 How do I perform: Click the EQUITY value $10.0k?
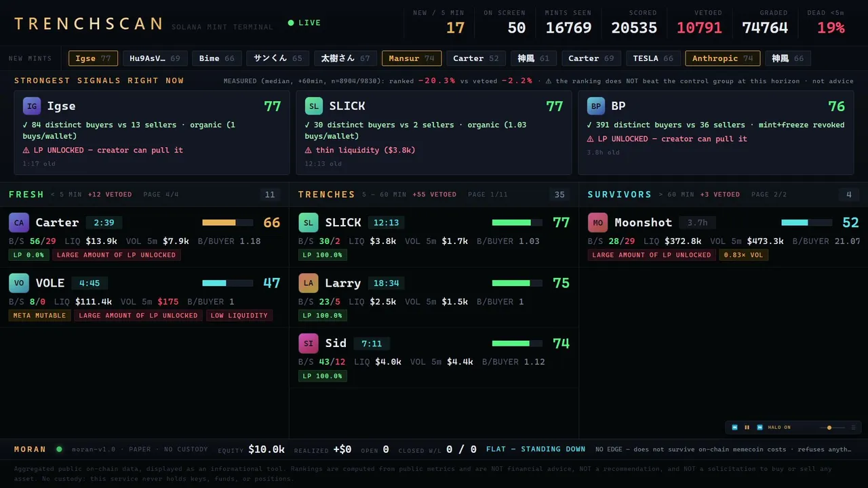click(x=267, y=449)
